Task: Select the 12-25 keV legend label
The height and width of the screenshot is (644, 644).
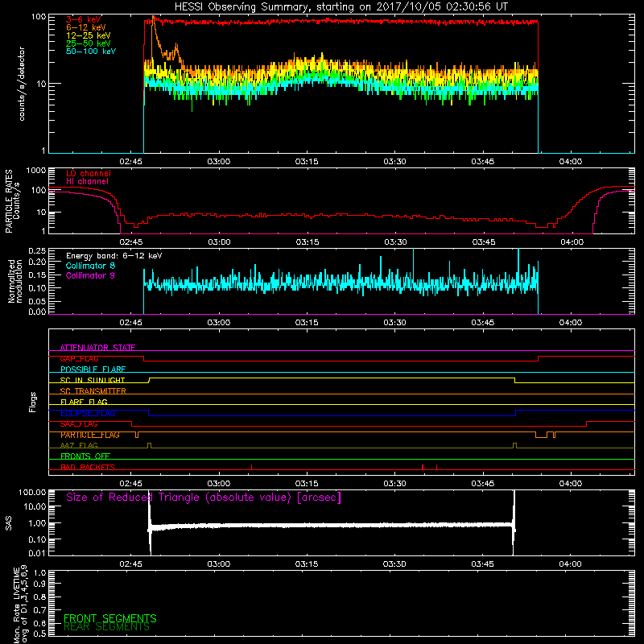Action: [88, 35]
